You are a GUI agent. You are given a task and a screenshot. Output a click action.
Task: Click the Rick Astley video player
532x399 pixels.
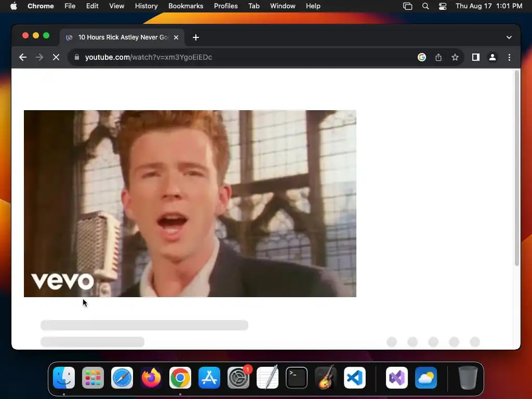190,204
